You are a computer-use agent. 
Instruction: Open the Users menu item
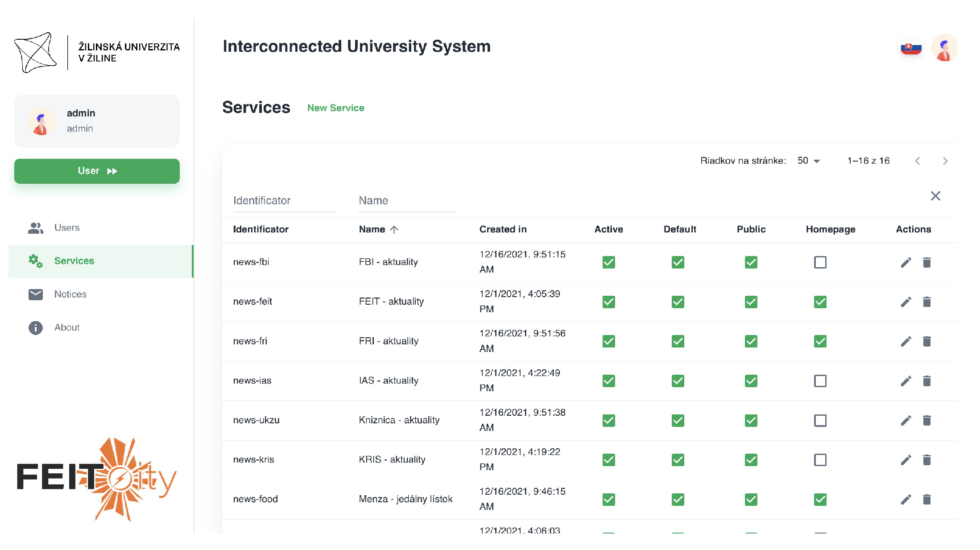click(67, 228)
